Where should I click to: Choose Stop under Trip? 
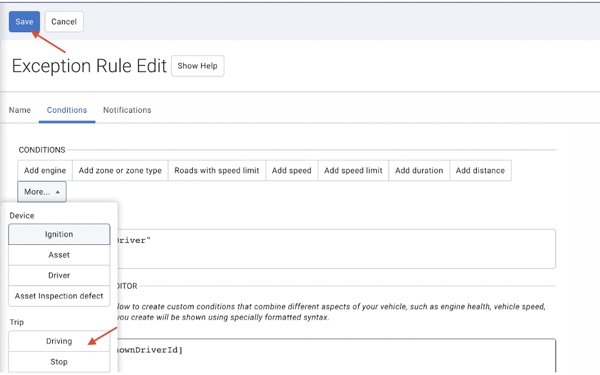[x=59, y=362]
